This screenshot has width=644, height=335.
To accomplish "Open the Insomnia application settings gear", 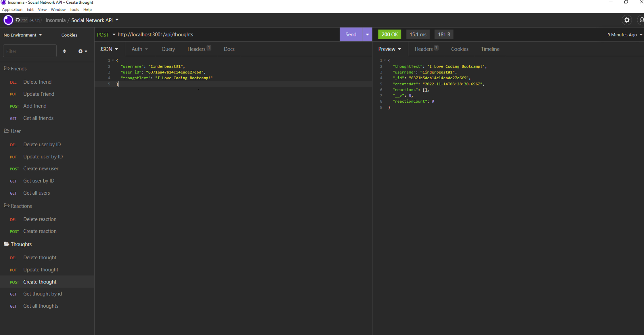I will [627, 20].
